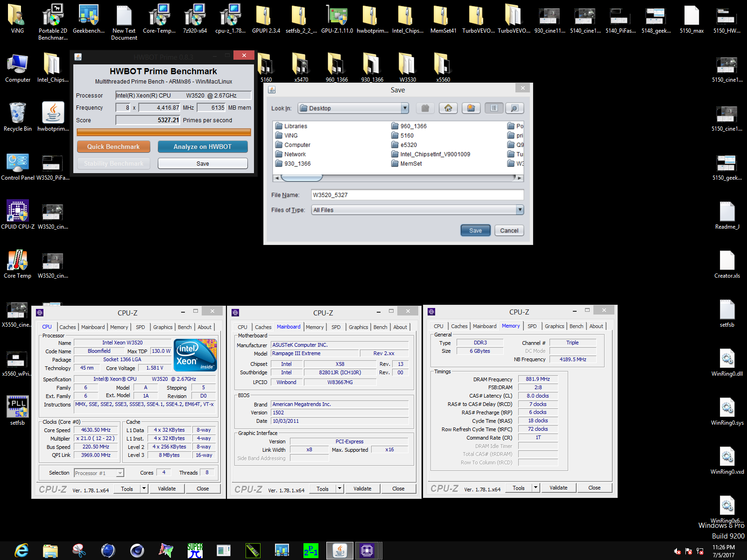Open Internet Explorer from the taskbar
Image resolution: width=747 pixels, height=560 pixels.
21,551
